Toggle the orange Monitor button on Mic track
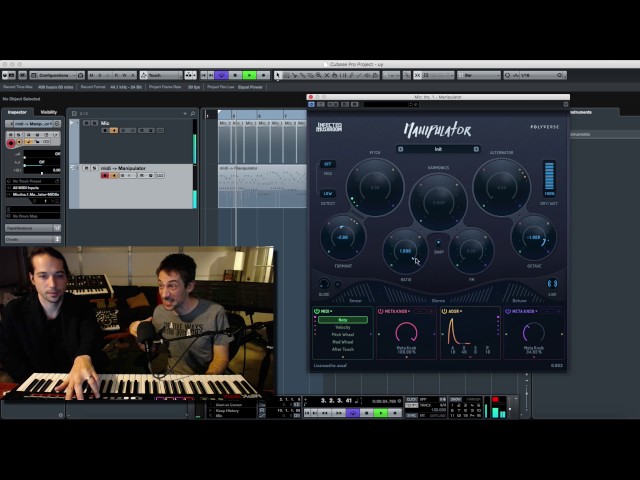The width and height of the screenshot is (640, 480). coord(114,131)
